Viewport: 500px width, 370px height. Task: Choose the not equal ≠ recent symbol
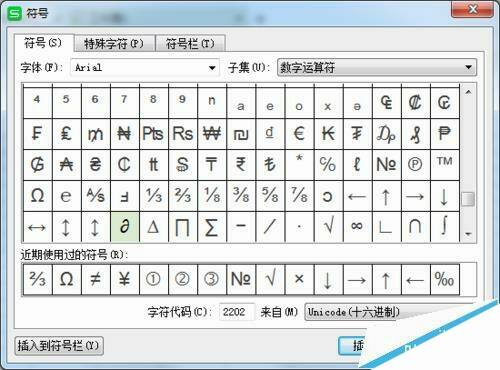click(95, 279)
